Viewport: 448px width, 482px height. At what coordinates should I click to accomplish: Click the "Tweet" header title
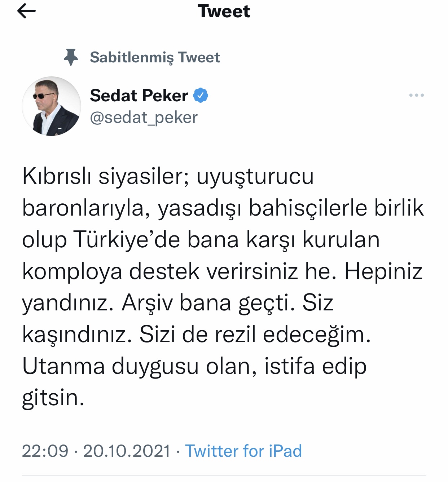pos(224,12)
